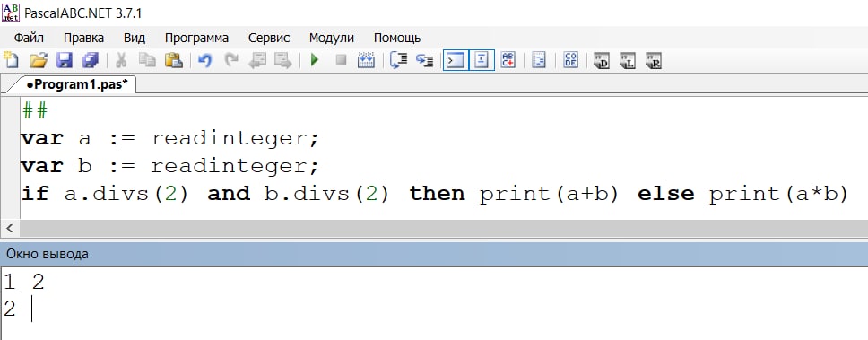
Task: Create a new file with the New icon
Action: 11,60
